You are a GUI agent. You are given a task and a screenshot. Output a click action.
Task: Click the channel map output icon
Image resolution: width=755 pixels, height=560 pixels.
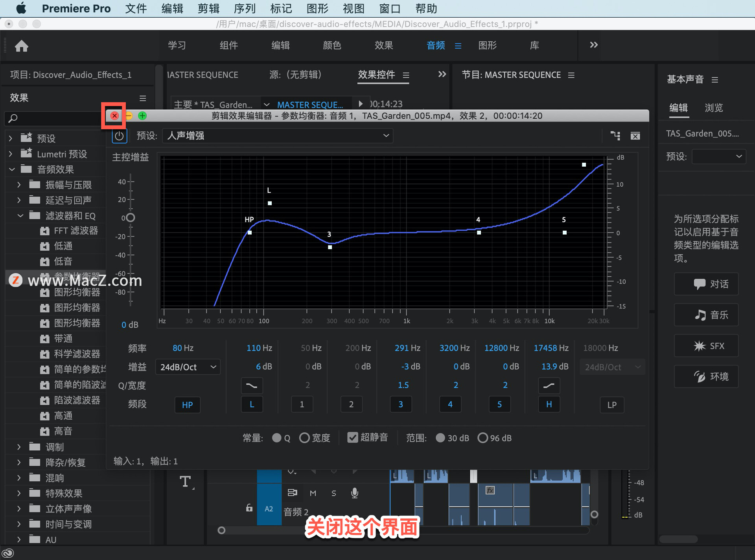tap(615, 136)
